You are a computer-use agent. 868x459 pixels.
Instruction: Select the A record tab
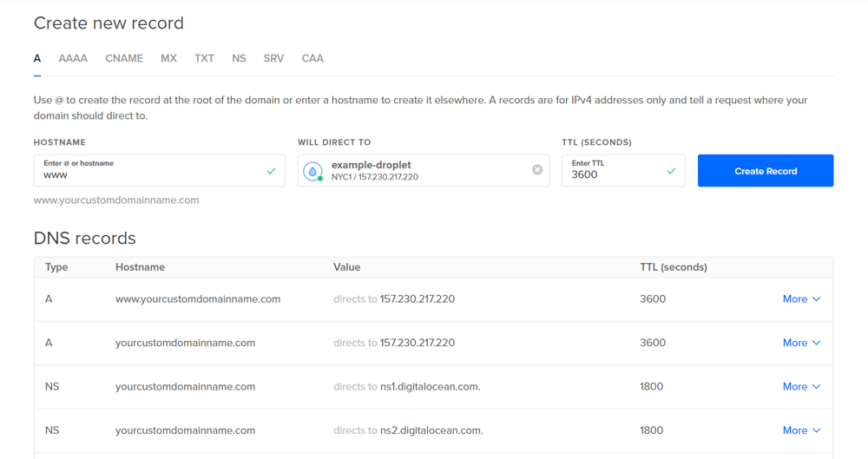point(37,59)
